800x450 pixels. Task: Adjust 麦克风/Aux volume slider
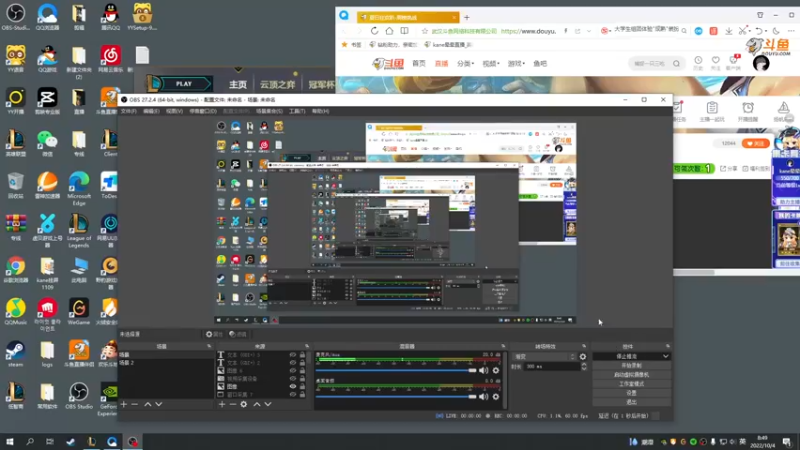pyautogui.click(x=396, y=370)
